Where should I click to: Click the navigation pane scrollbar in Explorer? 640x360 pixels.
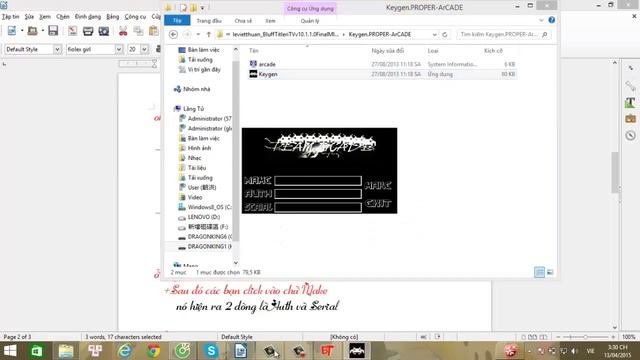coord(236,151)
